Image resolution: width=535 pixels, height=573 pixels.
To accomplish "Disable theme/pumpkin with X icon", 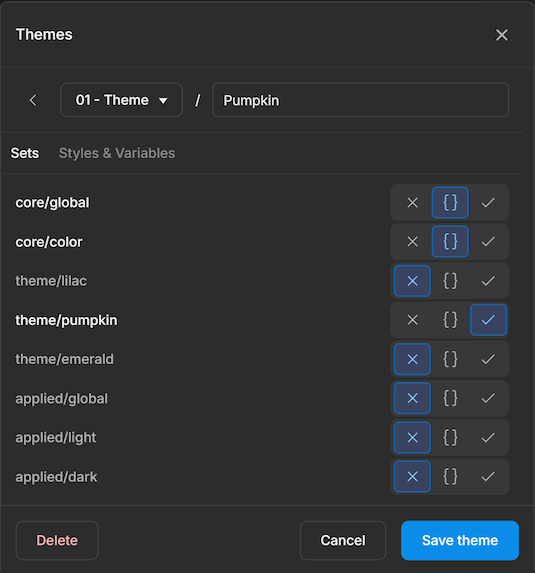I will point(412,320).
